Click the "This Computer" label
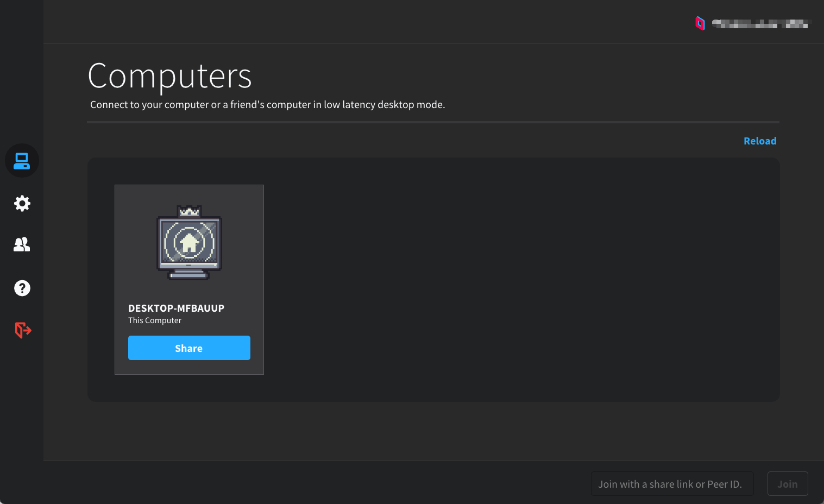The height and width of the screenshot is (504, 824). [155, 320]
